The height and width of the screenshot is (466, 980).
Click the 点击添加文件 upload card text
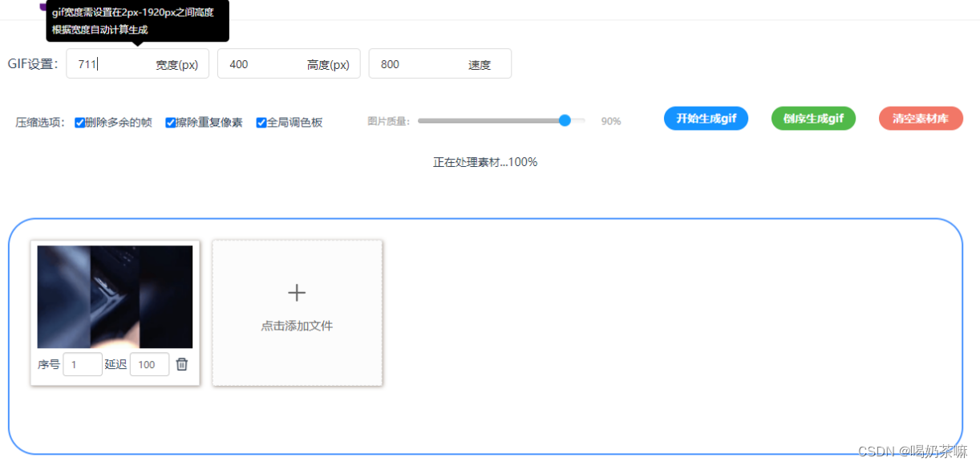point(297,326)
